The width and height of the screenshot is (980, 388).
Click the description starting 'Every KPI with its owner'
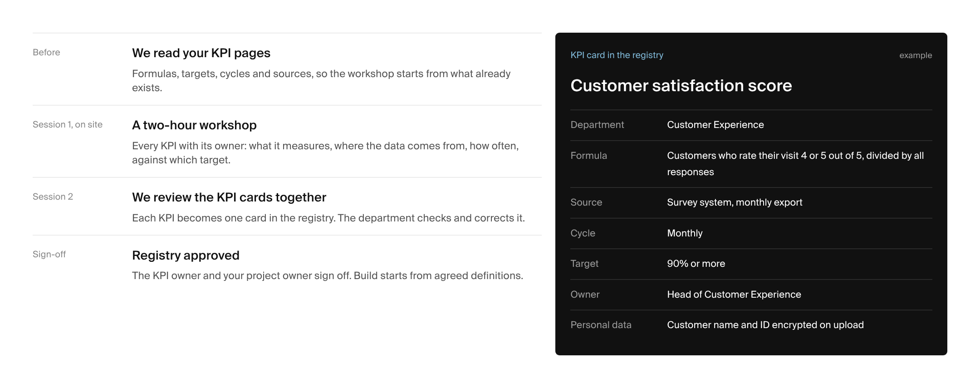(325, 153)
